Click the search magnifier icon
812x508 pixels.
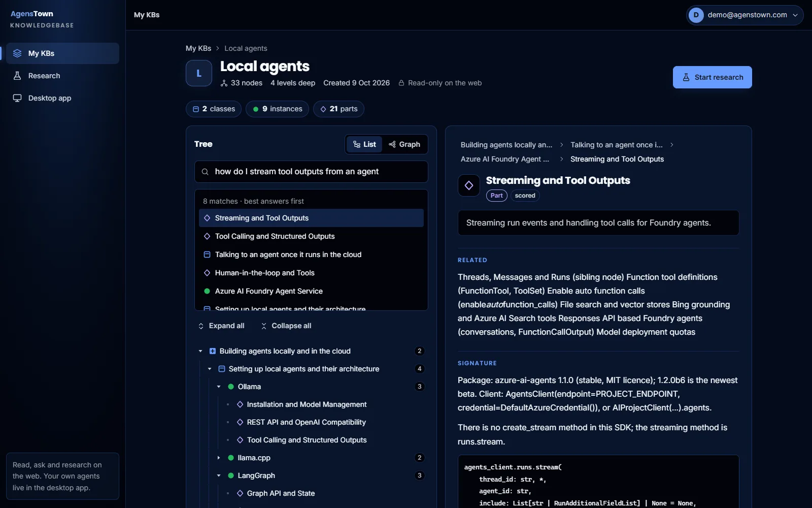(x=205, y=172)
